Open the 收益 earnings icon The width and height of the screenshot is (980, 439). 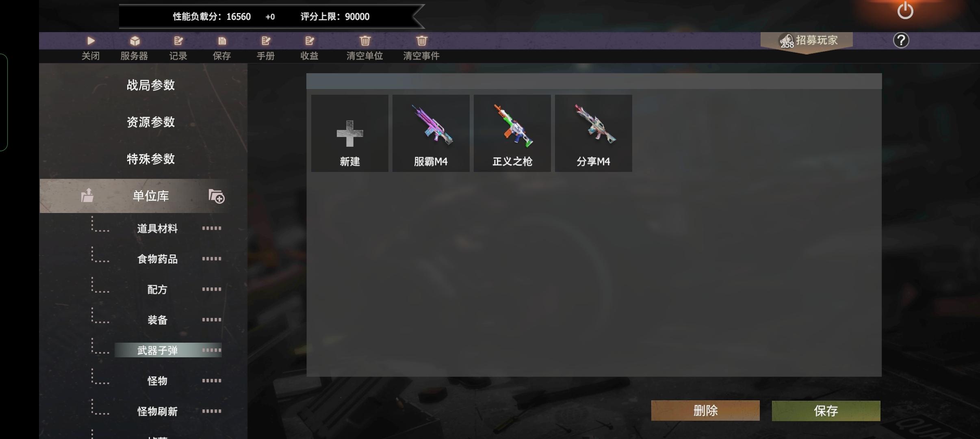pos(310,41)
